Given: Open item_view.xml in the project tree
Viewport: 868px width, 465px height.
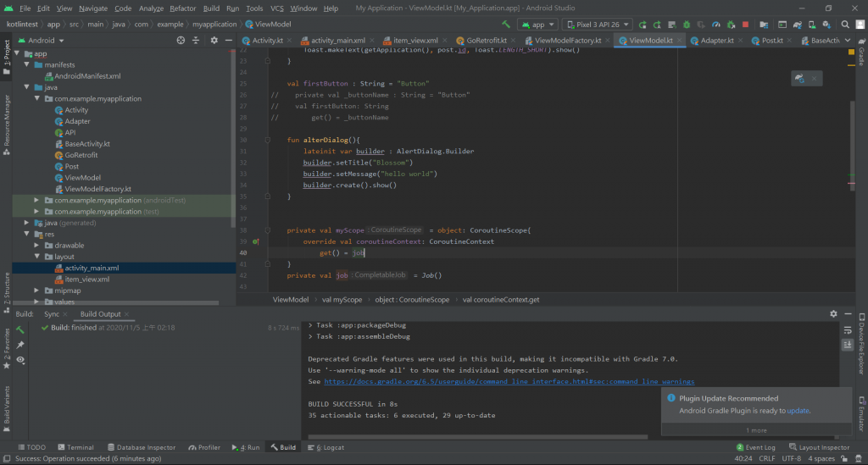Looking at the screenshot, I should click(x=86, y=279).
